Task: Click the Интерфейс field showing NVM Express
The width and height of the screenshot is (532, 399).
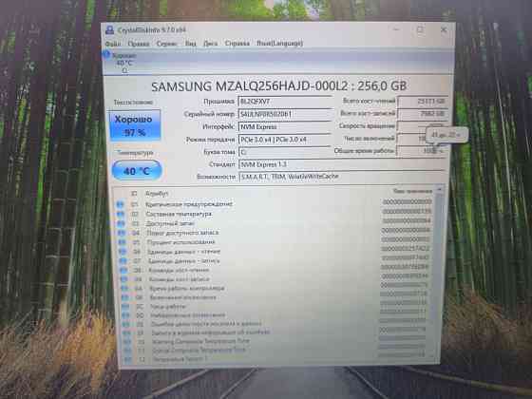Action: click(285, 127)
